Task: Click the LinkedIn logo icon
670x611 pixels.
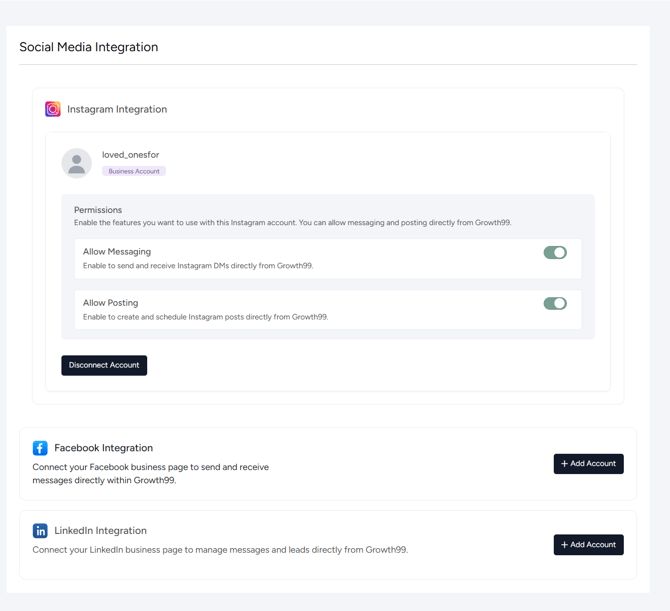Action: (x=40, y=531)
